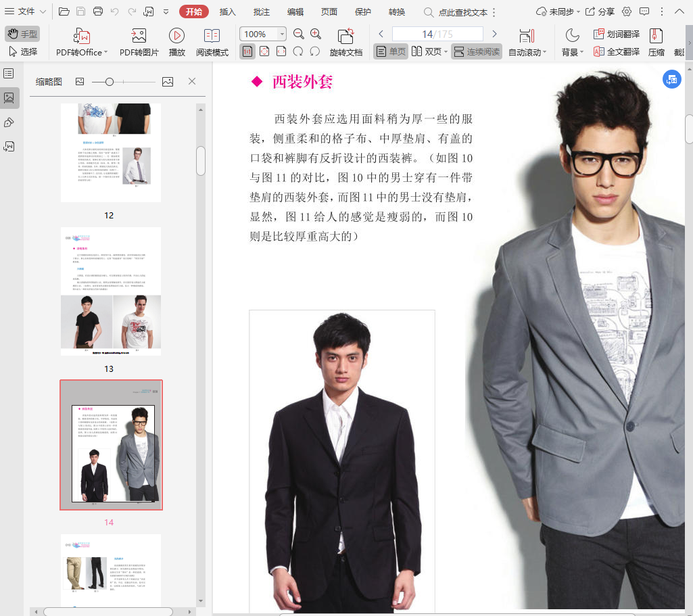693x616 pixels.
Task: Open the thumbnail panel sidebar icon
Action: point(9,97)
